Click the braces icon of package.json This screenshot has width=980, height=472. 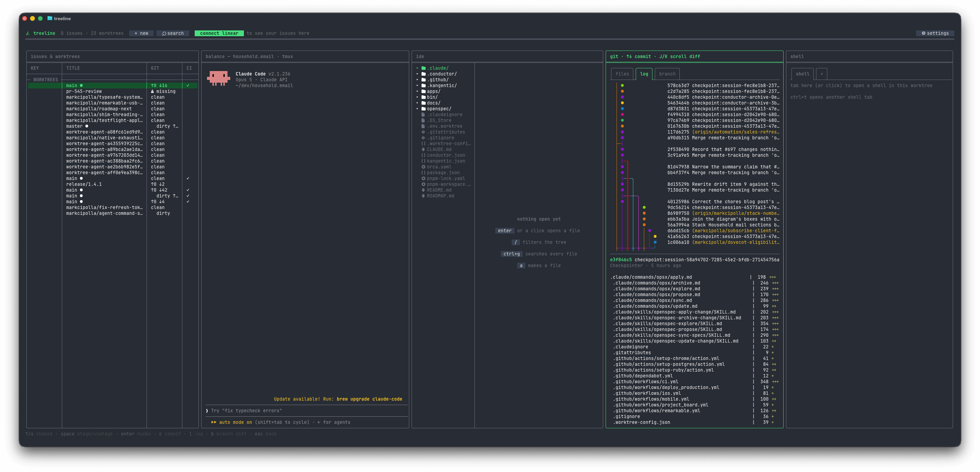(x=423, y=173)
